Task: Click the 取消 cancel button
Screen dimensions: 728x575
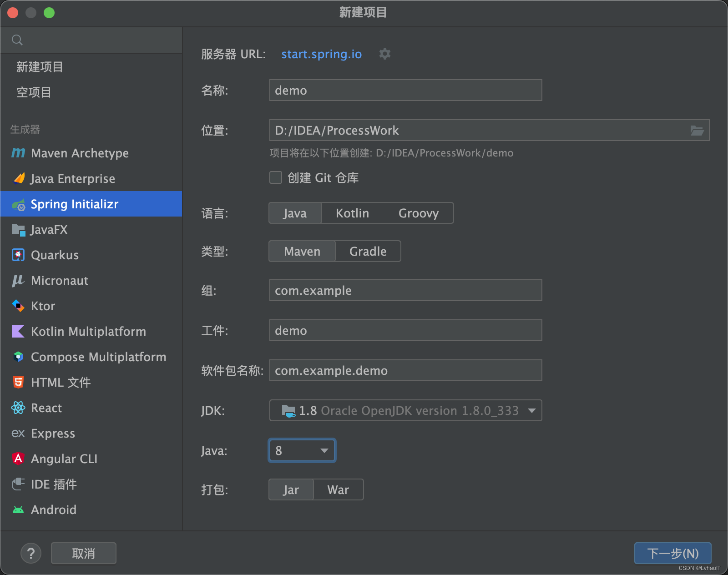Action: point(84,553)
